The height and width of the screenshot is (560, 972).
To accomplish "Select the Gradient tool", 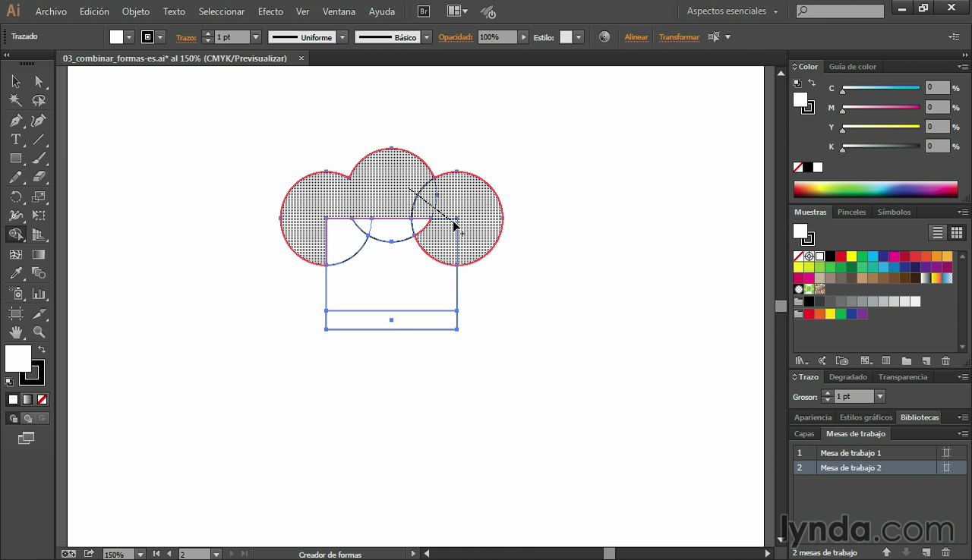I will coord(39,255).
